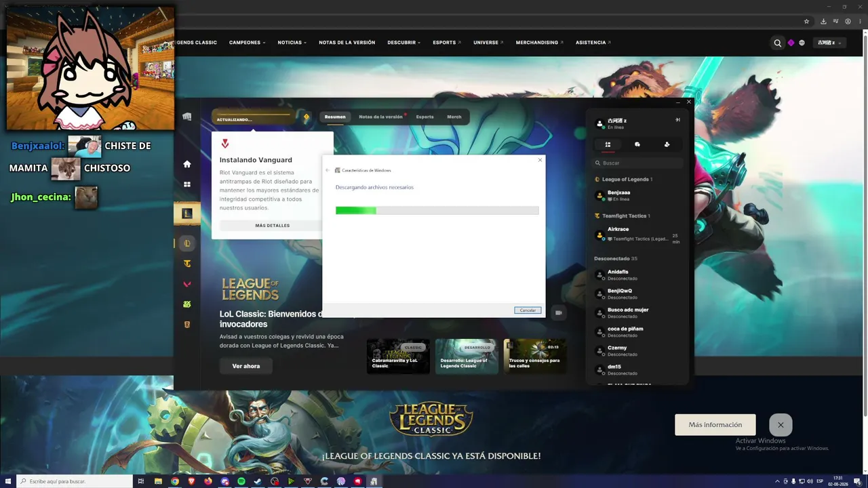Open the account dropdown in website header

[829, 43]
